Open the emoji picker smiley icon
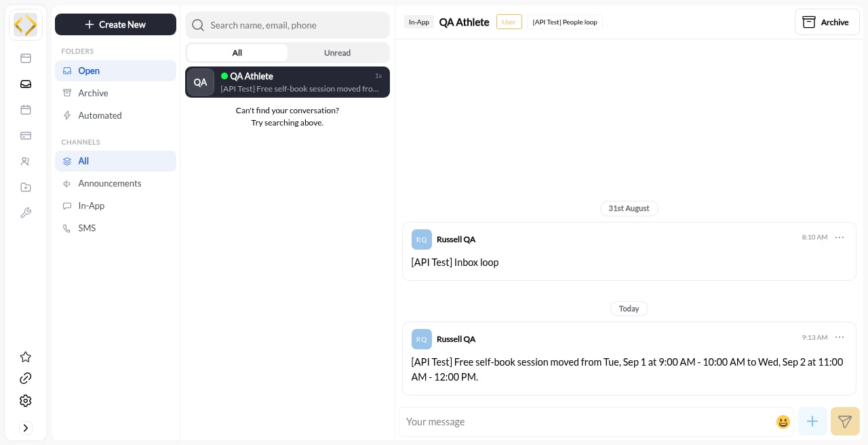 (783, 422)
